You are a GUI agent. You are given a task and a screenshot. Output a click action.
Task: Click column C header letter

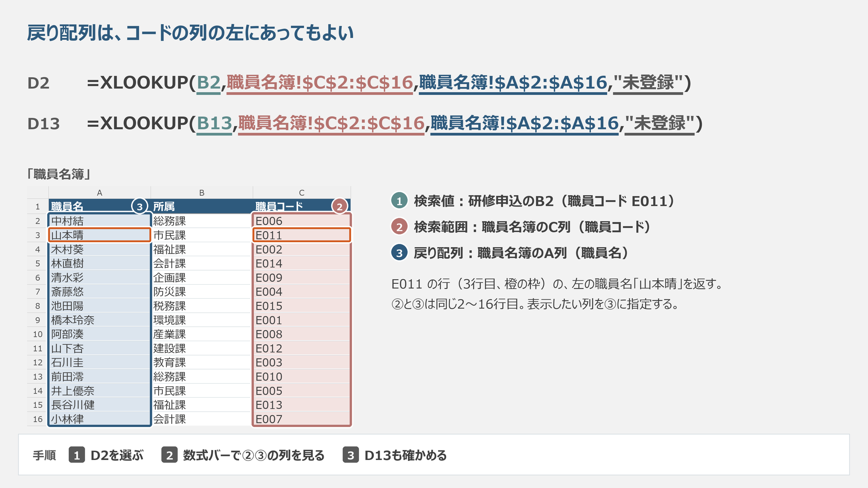[302, 192]
